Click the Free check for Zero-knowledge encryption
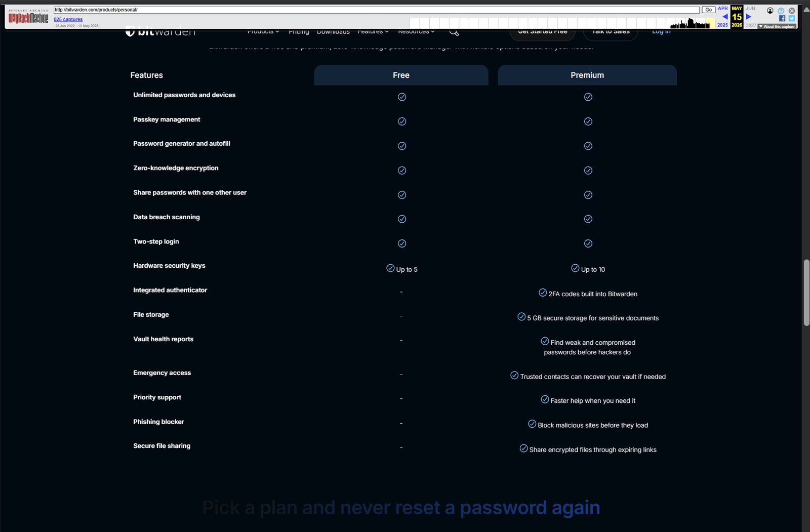Image resolution: width=810 pixels, height=532 pixels. tap(402, 171)
